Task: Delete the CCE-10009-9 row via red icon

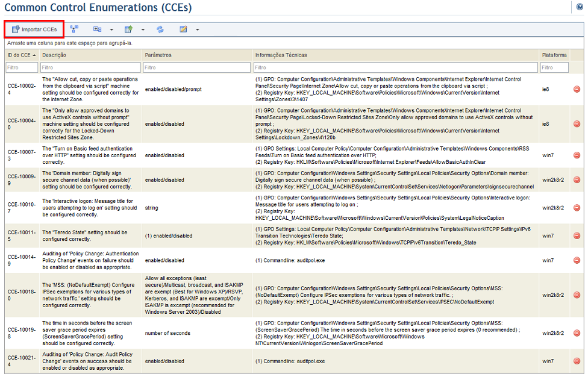Action: [577, 180]
